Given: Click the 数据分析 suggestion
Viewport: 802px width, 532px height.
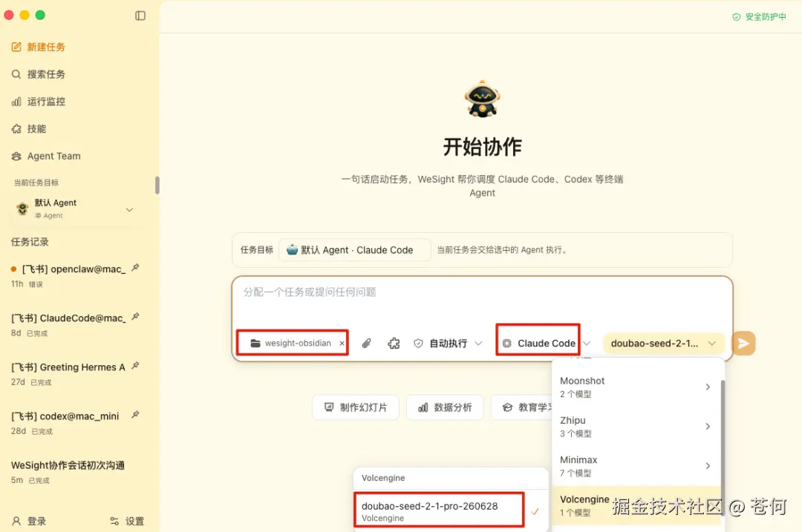Looking at the screenshot, I should (445, 407).
